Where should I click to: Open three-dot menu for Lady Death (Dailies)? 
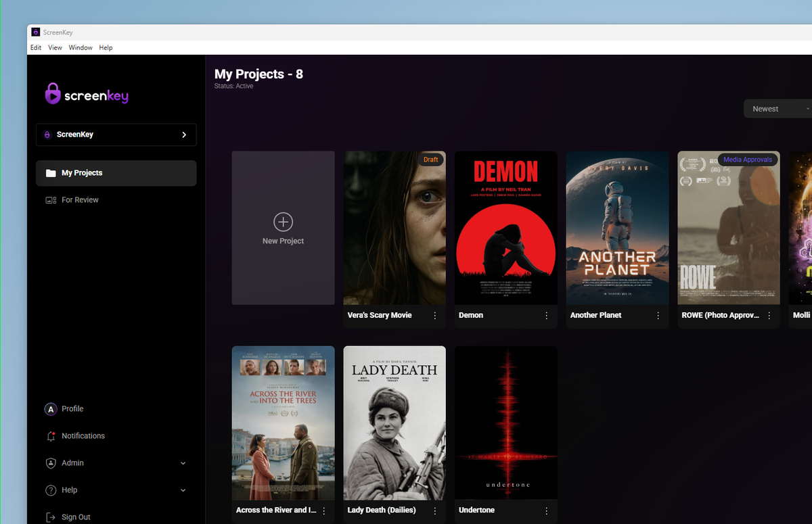tap(435, 510)
